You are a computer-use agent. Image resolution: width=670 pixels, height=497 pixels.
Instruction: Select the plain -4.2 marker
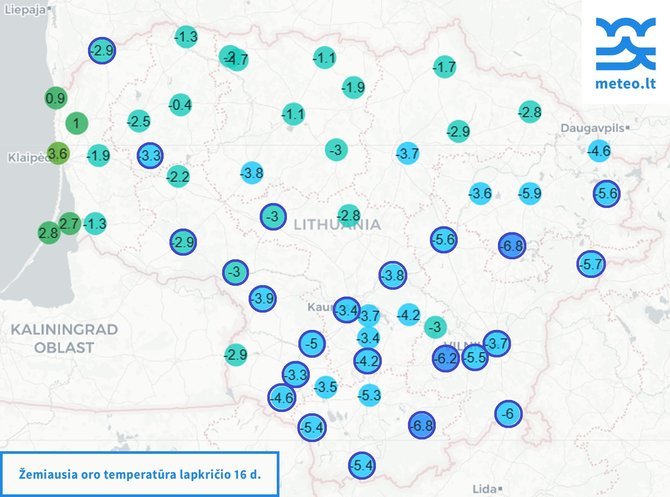tap(409, 315)
